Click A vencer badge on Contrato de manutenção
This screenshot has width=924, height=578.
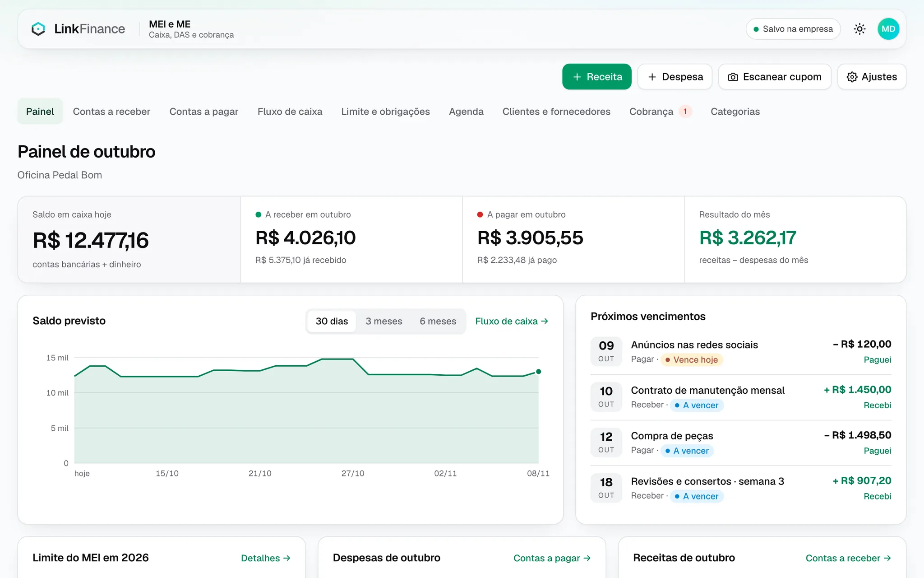click(x=697, y=406)
